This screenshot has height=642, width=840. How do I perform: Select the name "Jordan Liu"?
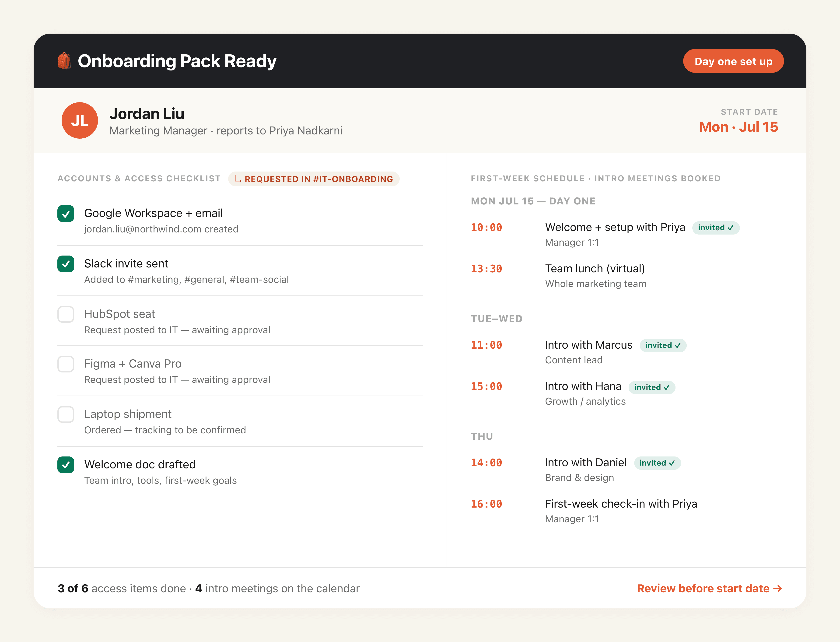(x=147, y=113)
